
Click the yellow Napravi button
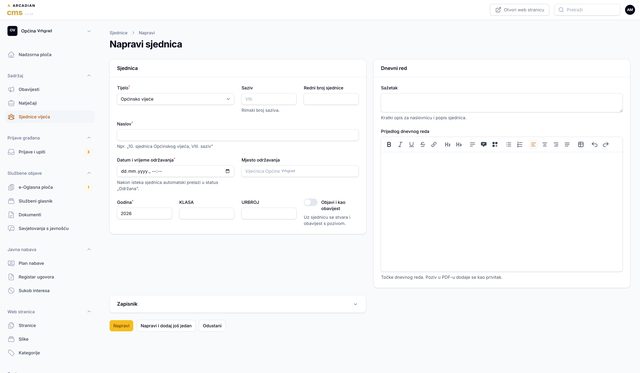pyautogui.click(x=121, y=326)
